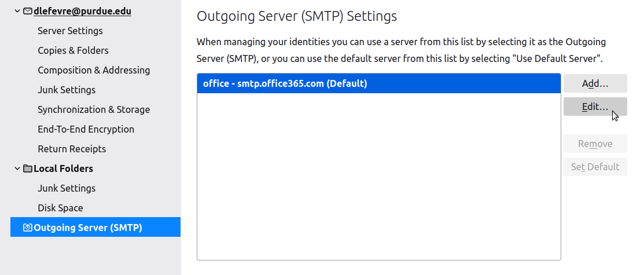This screenshot has height=275, width=644.
Task: Collapse the Local Folders tree
Action: click(x=17, y=168)
